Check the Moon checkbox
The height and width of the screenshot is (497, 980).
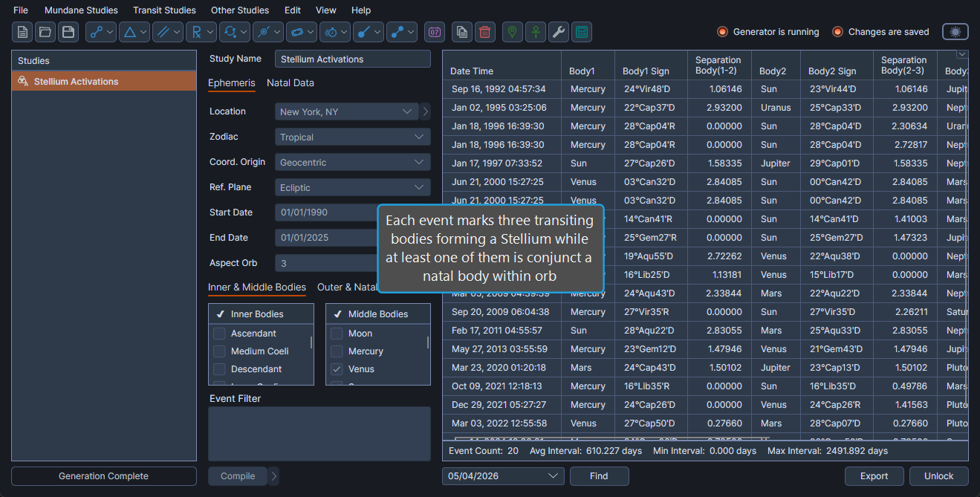pyautogui.click(x=337, y=334)
